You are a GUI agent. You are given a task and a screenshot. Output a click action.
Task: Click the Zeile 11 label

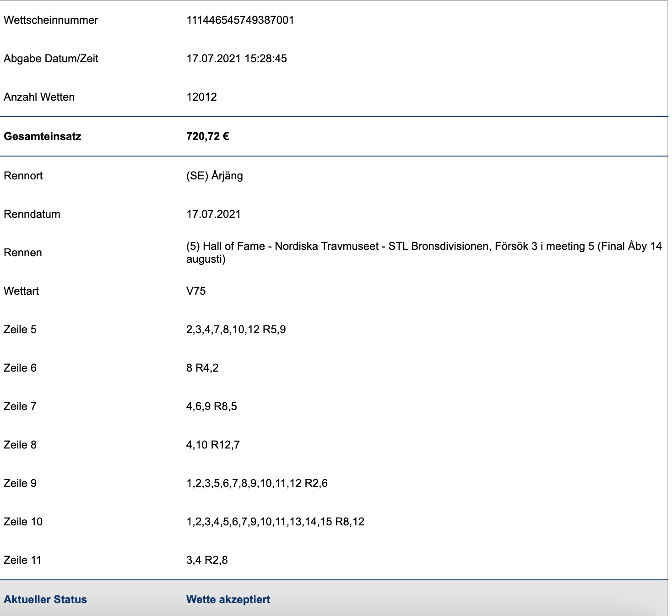(x=22, y=560)
